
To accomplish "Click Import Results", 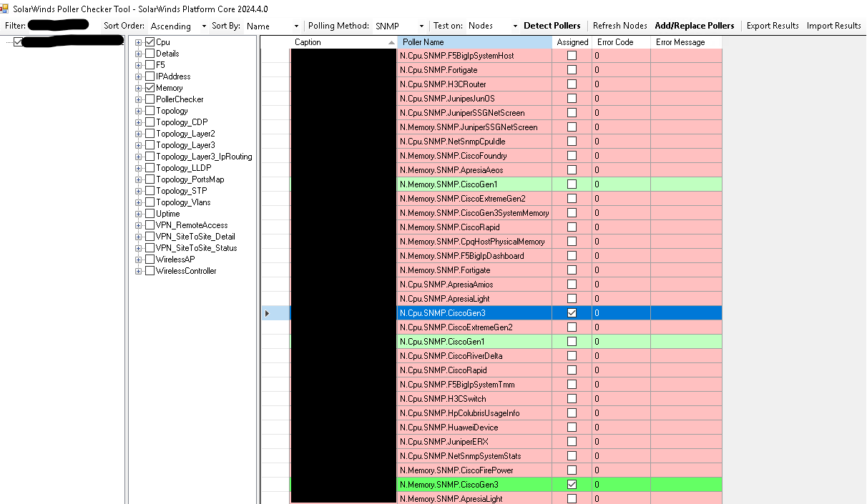I will 834,26.
